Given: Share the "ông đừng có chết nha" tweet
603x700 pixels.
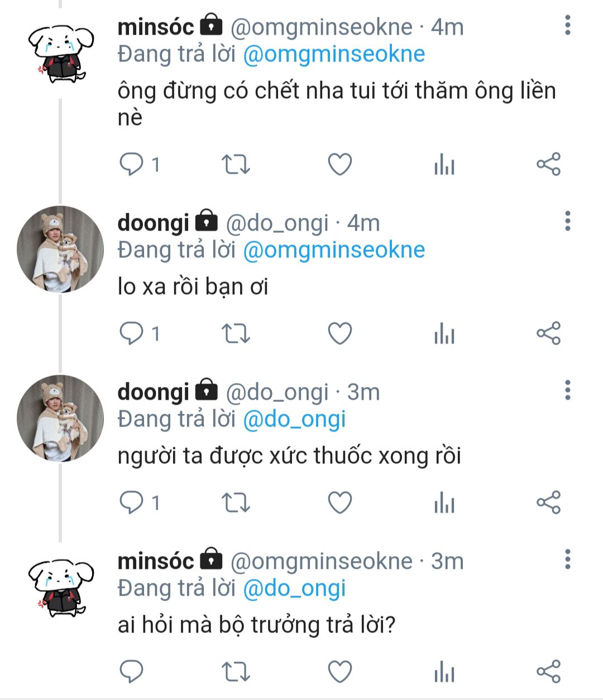Looking at the screenshot, I should tap(548, 165).
